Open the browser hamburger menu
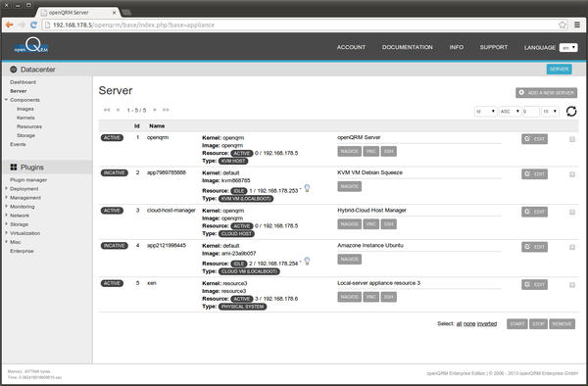588x386 pixels. click(x=577, y=24)
